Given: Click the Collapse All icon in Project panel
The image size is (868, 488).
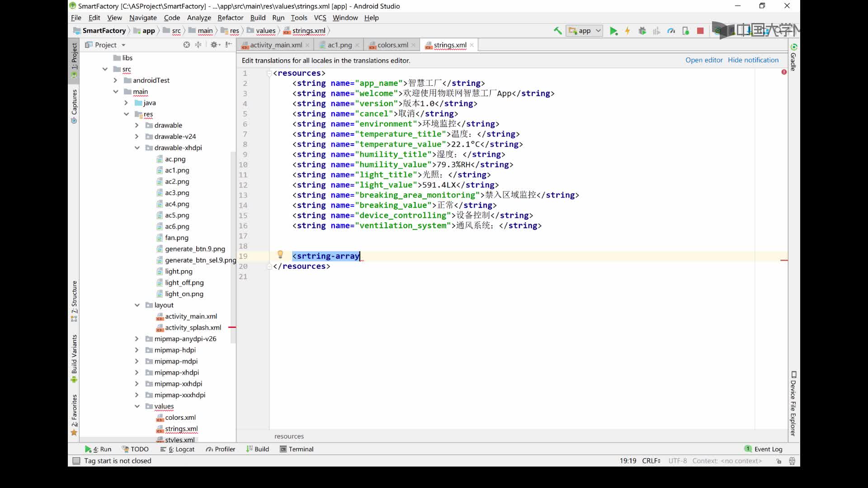Looking at the screenshot, I should point(198,45).
